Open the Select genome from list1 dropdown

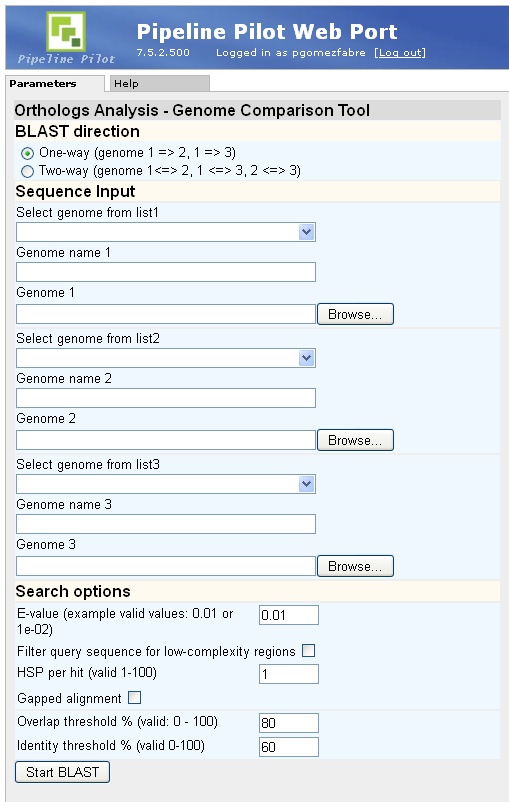pos(166,232)
